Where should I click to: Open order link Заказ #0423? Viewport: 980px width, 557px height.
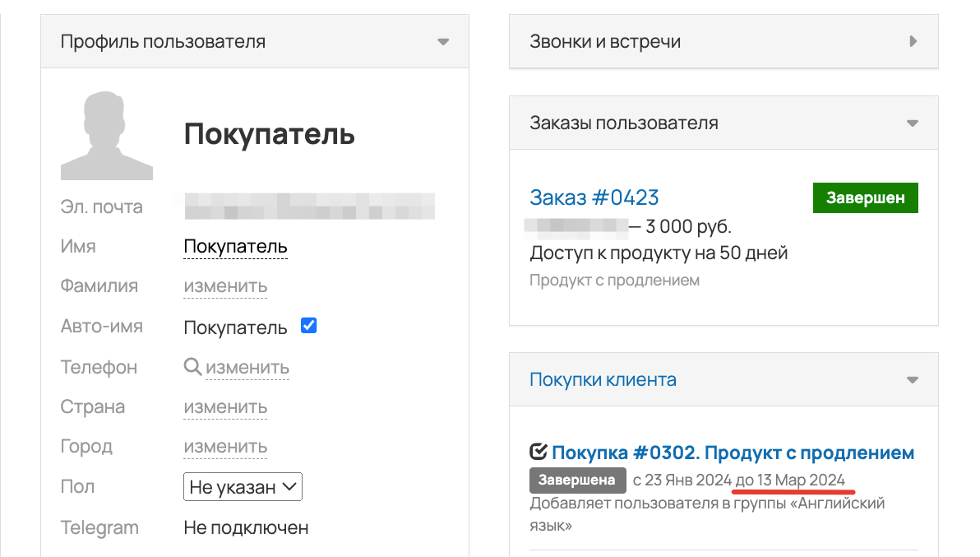[x=594, y=197]
